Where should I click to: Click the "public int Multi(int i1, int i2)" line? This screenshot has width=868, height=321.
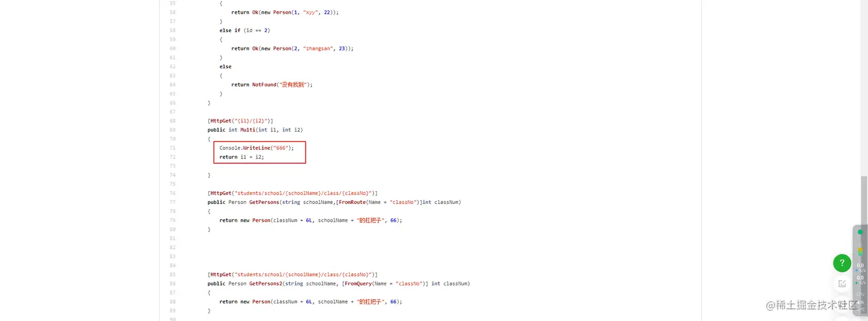click(x=255, y=130)
